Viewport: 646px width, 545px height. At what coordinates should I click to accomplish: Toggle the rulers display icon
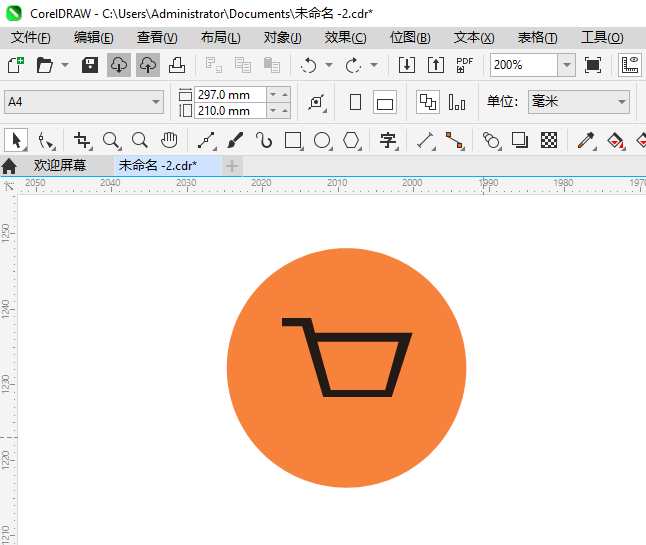point(630,65)
